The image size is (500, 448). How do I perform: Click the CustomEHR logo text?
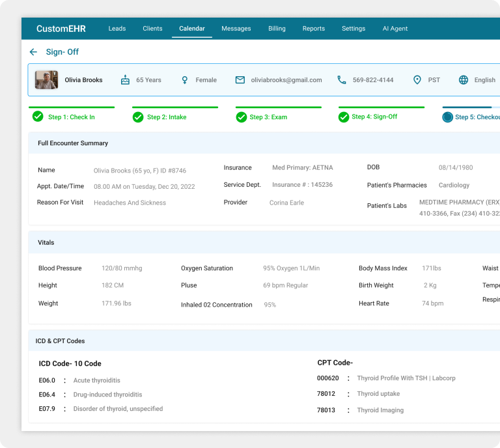coord(61,29)
